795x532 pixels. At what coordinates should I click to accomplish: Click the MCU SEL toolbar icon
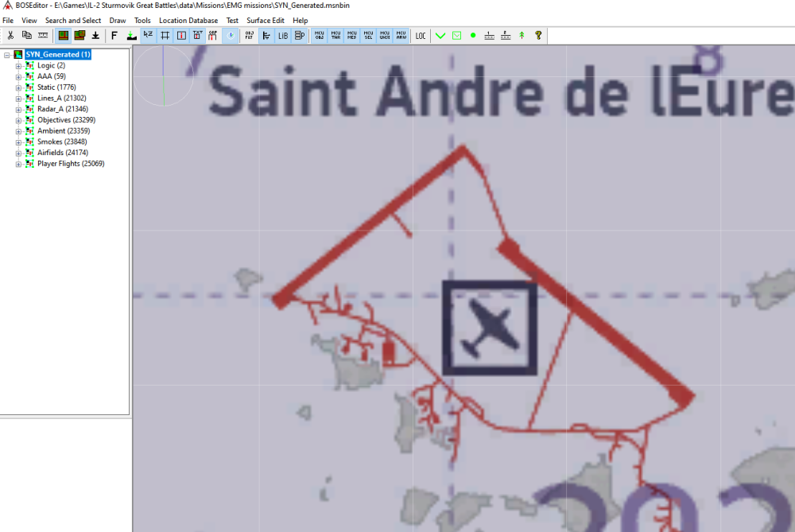tap(369, 36)
